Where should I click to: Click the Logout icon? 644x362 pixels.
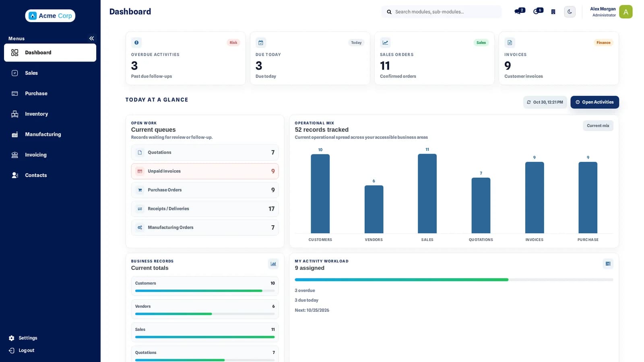point(12,351)
